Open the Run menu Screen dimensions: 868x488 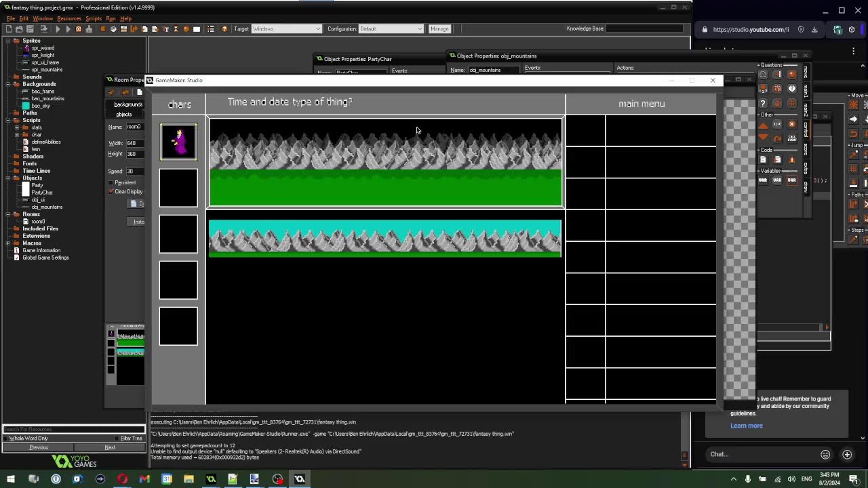(111, 18)
